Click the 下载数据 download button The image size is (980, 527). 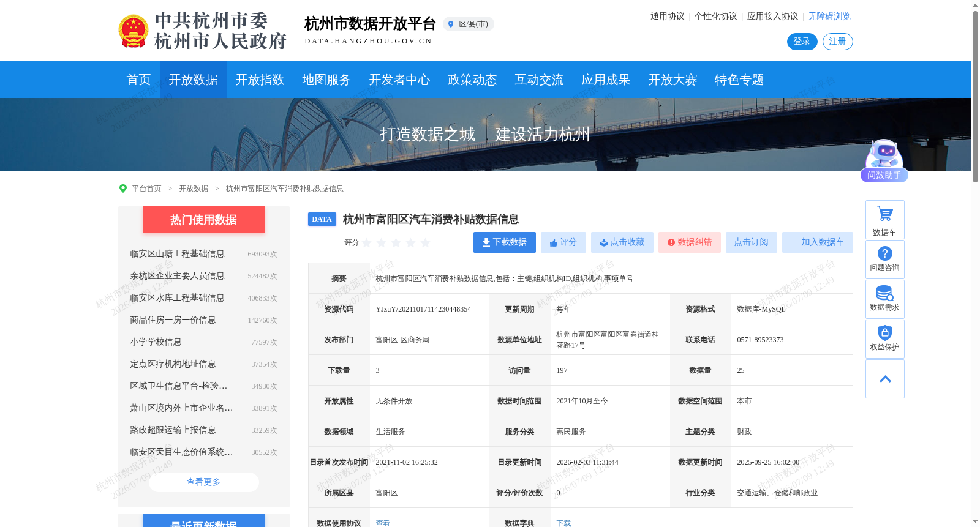click(x=505, y=242)
